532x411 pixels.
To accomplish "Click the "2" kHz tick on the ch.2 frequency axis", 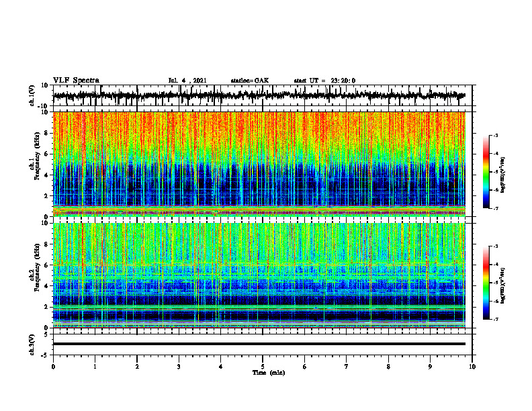I will tap(46, 307).
